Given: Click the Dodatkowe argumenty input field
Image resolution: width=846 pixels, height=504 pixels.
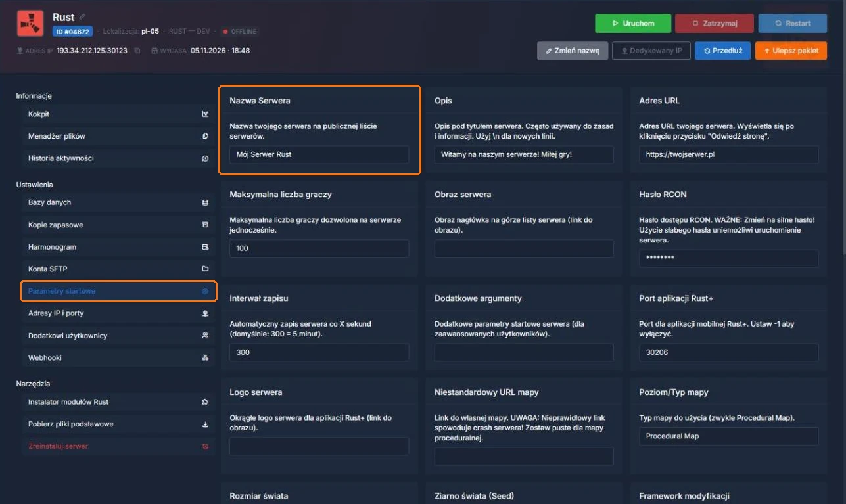Looking at the screenshot, I should pos(524,352).
